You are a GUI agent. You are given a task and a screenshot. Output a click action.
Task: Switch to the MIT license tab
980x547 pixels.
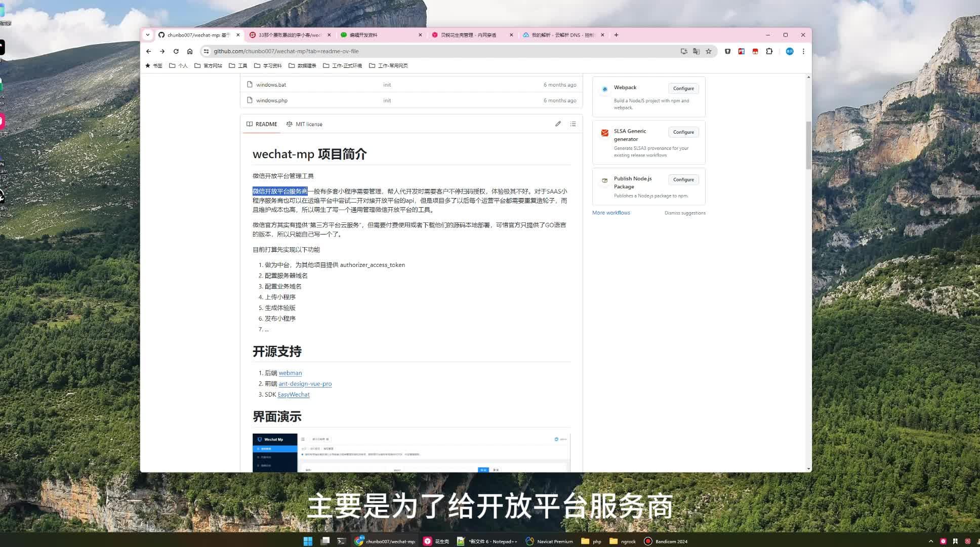[305, 124]
